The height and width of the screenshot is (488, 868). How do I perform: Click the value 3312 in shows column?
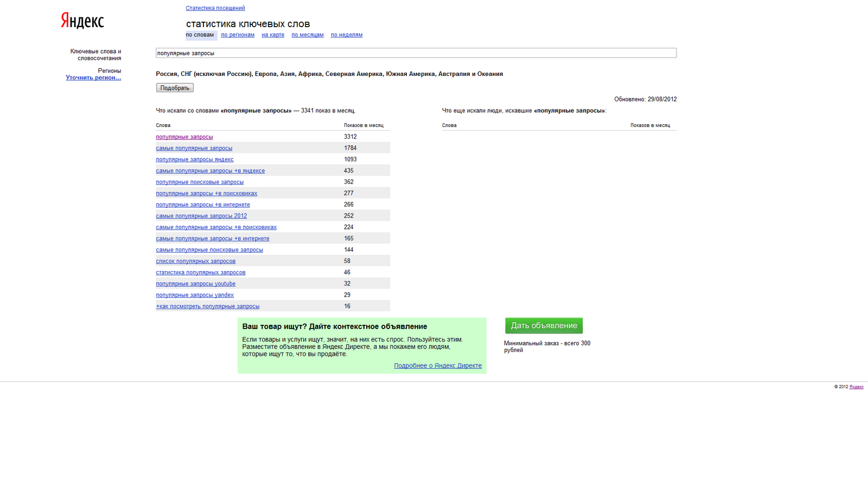tap(350, 137)
